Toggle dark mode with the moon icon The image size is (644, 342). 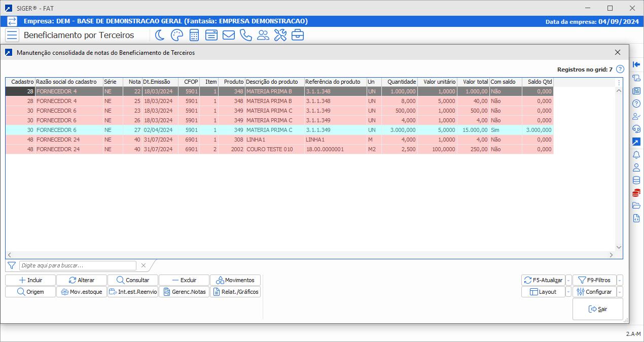[160, 35]
